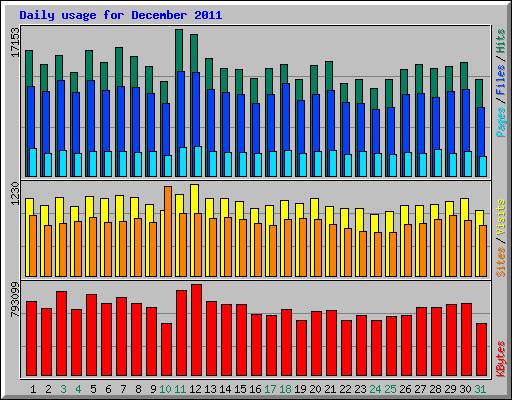The height and width of the screenshot is (400, 512).
Task: Click the red KBytes bar for day 31
Action: 481,350
